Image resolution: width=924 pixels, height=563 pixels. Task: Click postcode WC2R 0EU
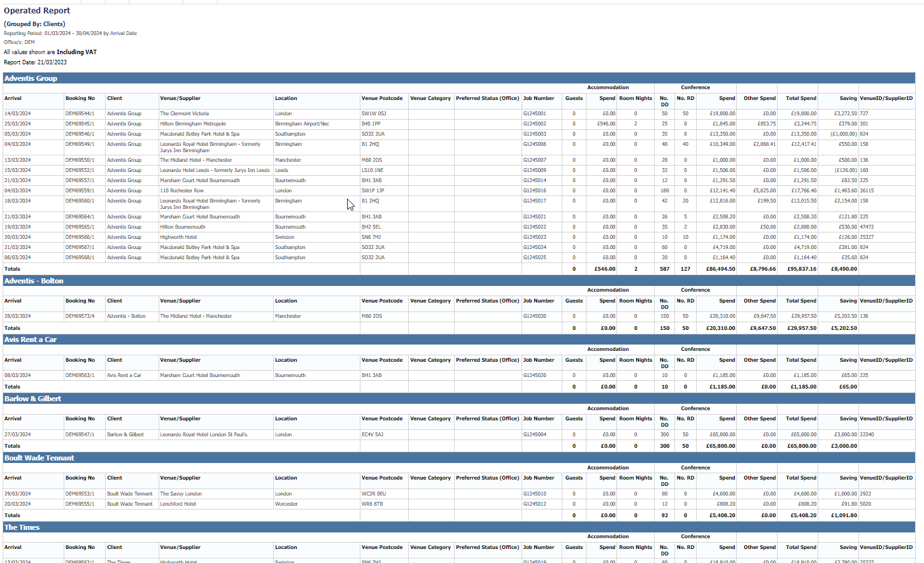pos(374,494)
